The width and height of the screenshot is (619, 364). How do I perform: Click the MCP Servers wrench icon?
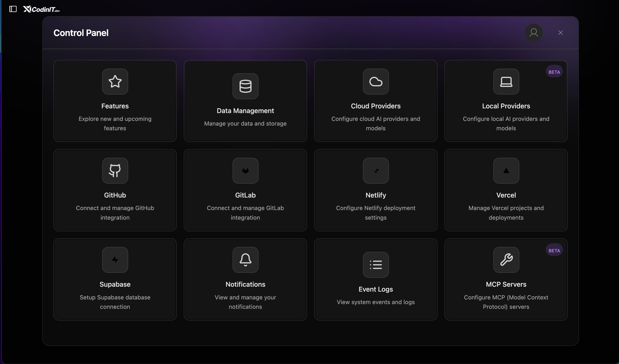point(506,260)
